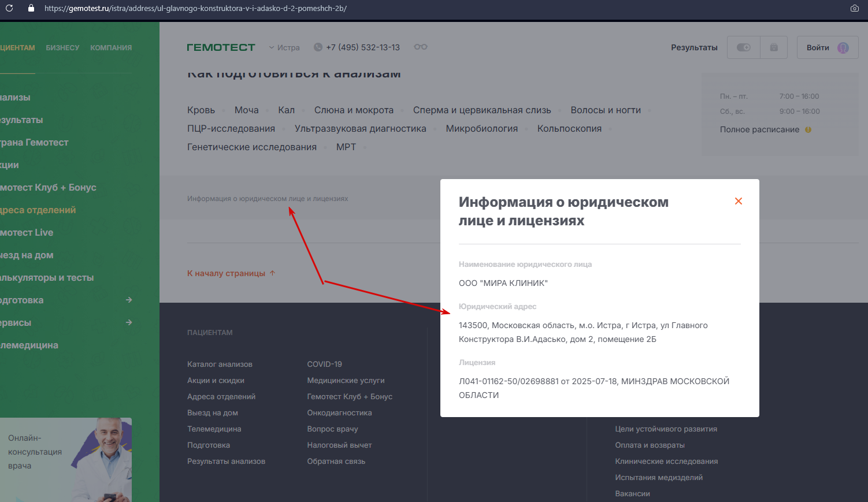Click the license number Л041-01162-50/02698881 text
868x502 pixels.
pyautogui.click(x=509, y=381)
